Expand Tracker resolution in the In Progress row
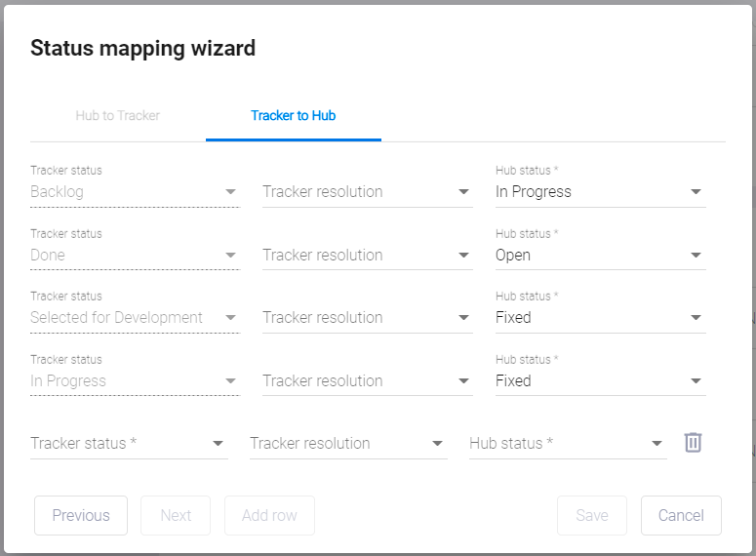 click(x=367, y=381)
